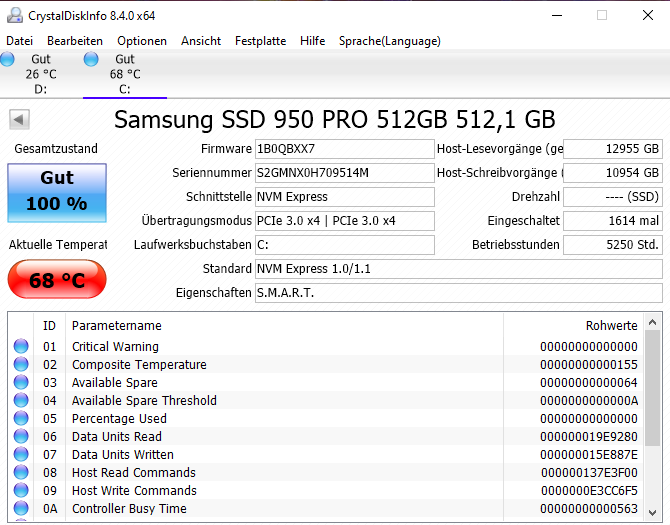
Task: Select the Data Units Written row
Action: tap(326, 455)
